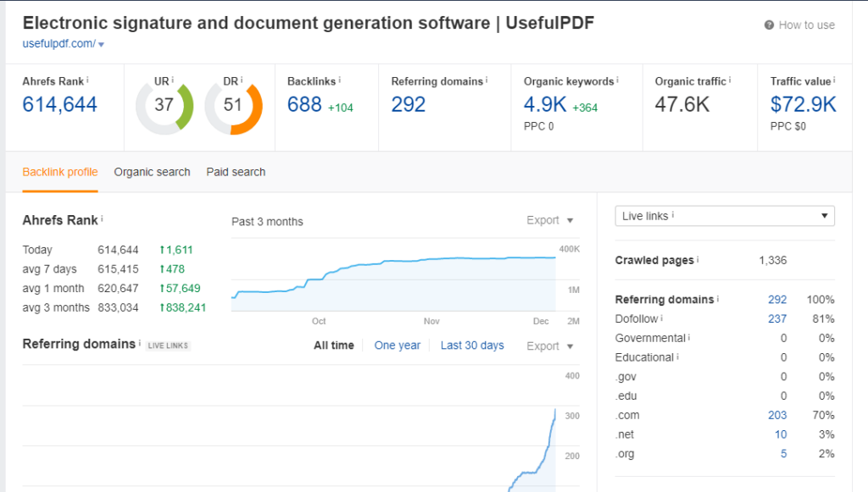Viewport: 868px width, 492px height.
Task: Click the info icon next to Crawled pages
Action: coord(698,259)
